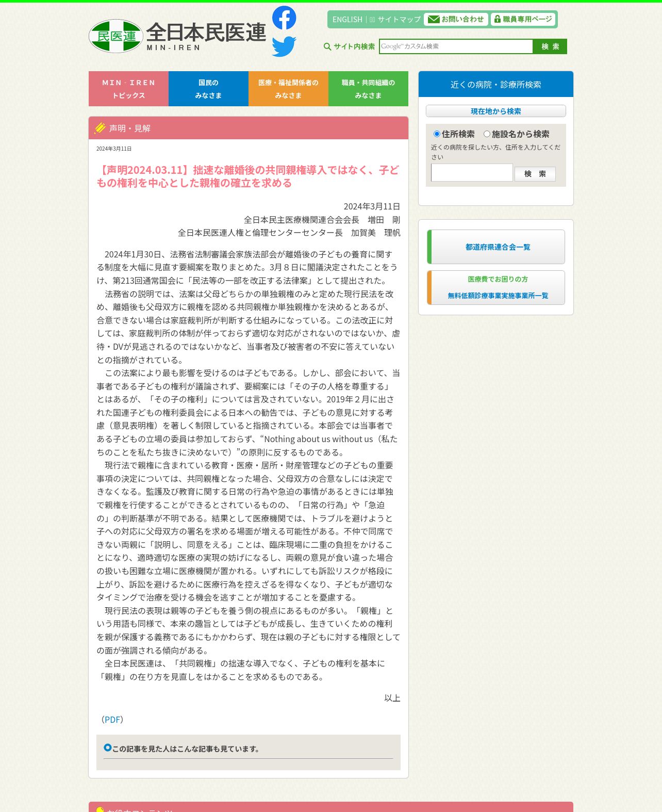662x812 pixels.
Task: Select the 施設名から検索 radio button
Action: tap(487, 134)
